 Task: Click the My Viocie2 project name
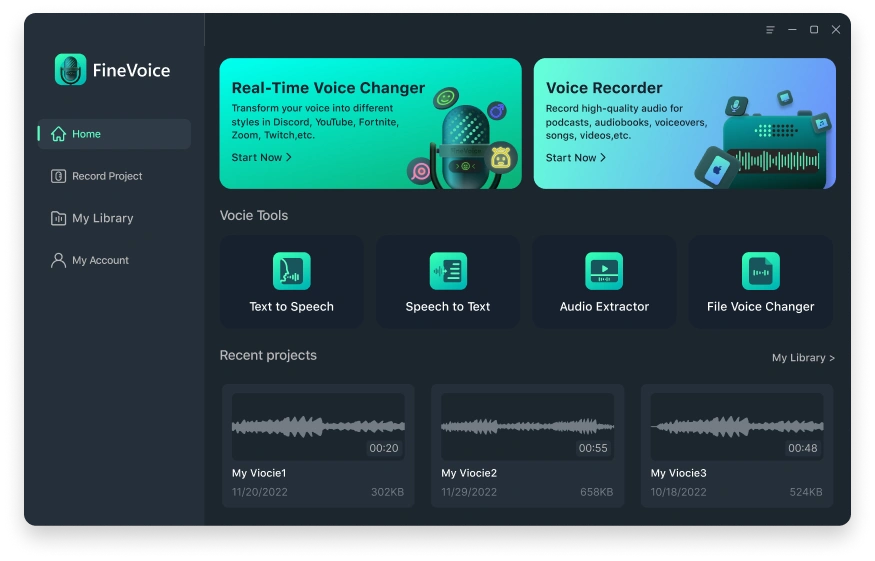469,473
